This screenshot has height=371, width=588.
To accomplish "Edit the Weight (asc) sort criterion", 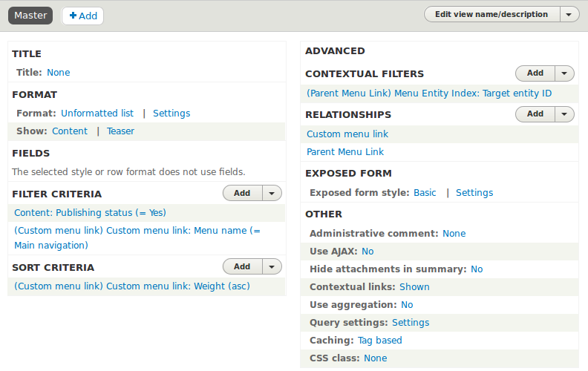I will 132,286.
